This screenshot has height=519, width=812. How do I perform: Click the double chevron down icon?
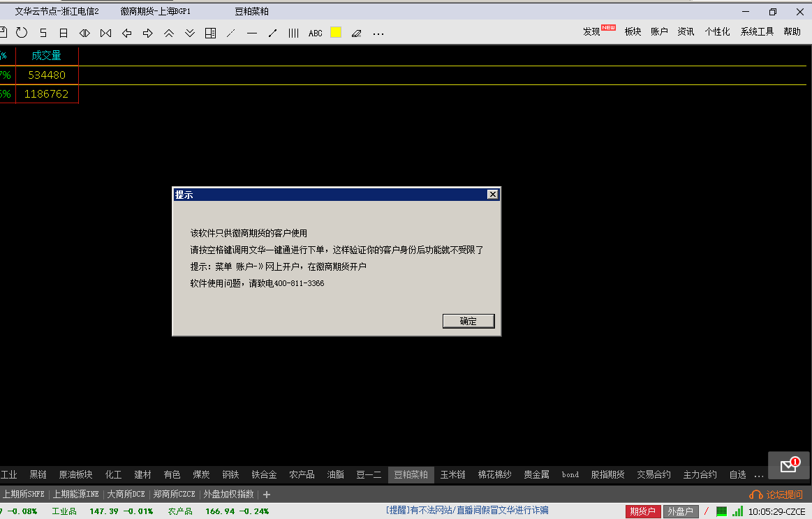coord(190,33)
